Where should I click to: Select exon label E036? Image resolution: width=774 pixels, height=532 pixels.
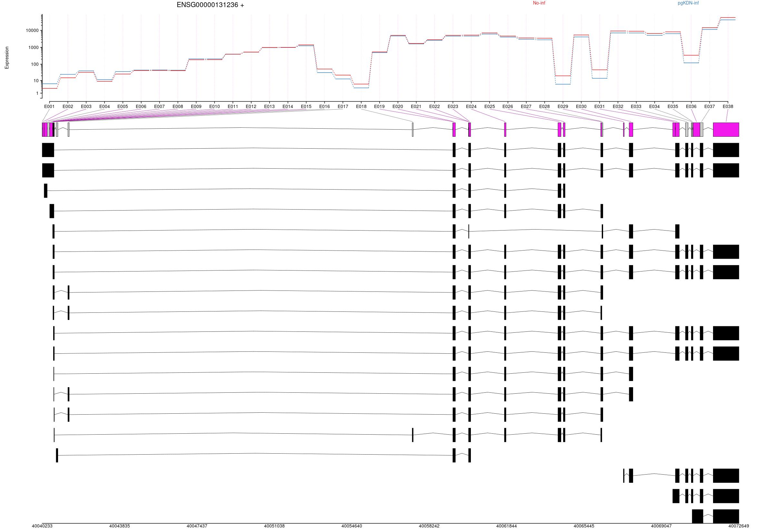691,107
